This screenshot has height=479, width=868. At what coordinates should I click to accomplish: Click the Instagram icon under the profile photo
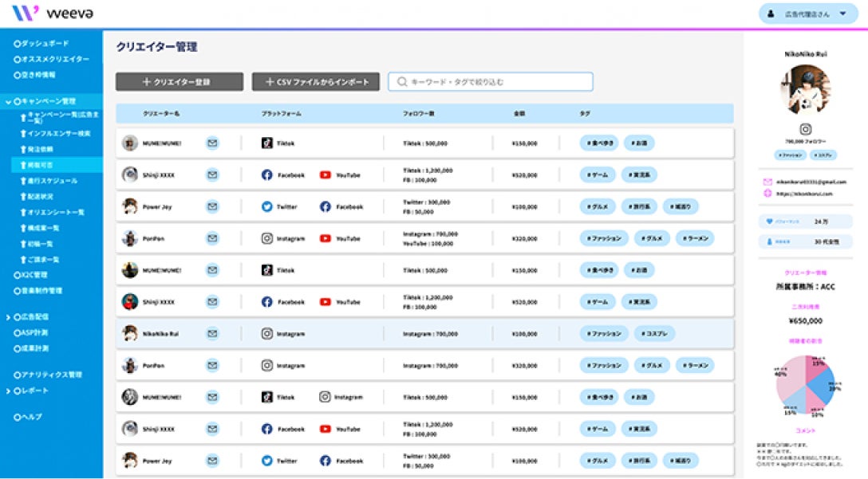[806, 128]
